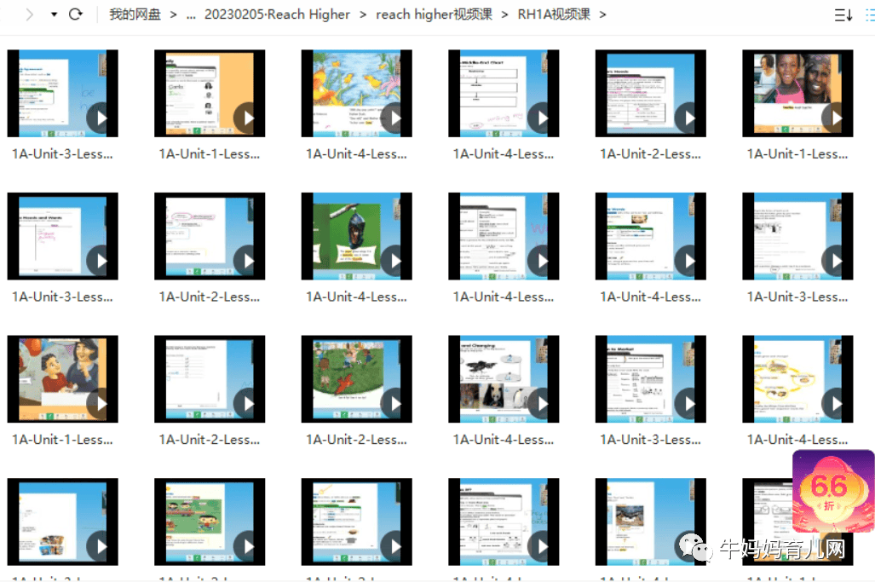Expand the chevron after 我的网盘

174,14
